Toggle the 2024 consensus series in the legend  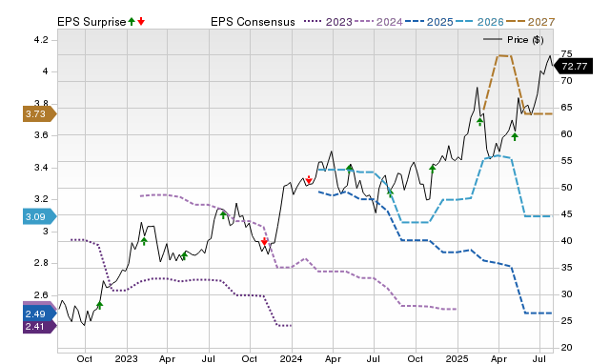(x=378, y=22)
